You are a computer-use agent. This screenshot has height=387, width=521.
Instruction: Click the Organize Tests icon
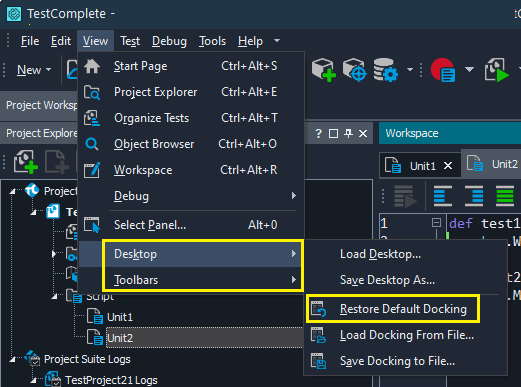(92, 118)
